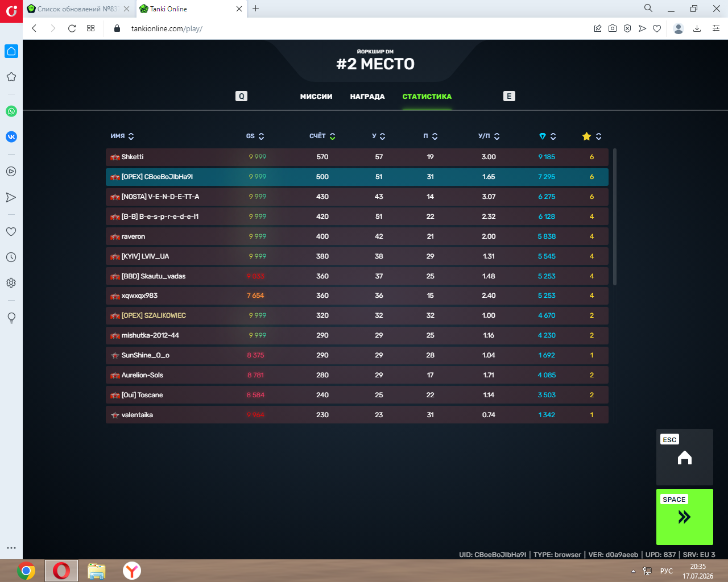This screenshot has height=582, width=728.
Task: Select the СТАТИСТИКА tab
Action: (x=427, y=97)
